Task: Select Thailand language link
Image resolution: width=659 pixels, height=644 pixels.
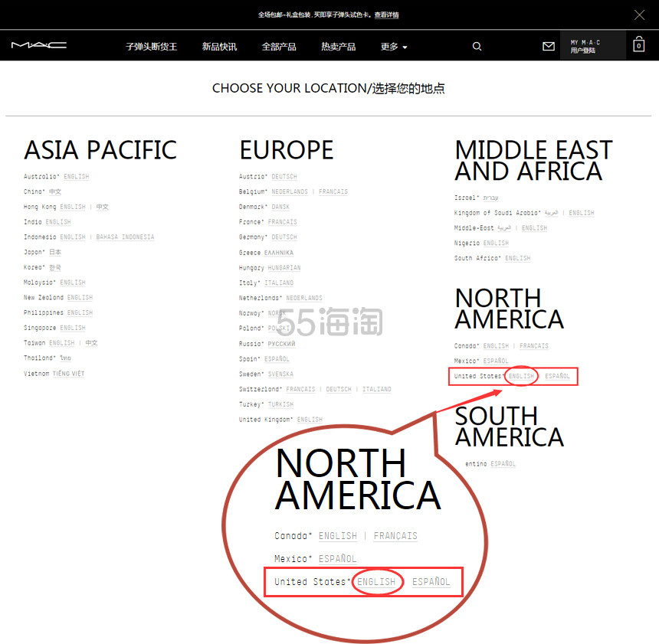Action: [x=65, y=358]
